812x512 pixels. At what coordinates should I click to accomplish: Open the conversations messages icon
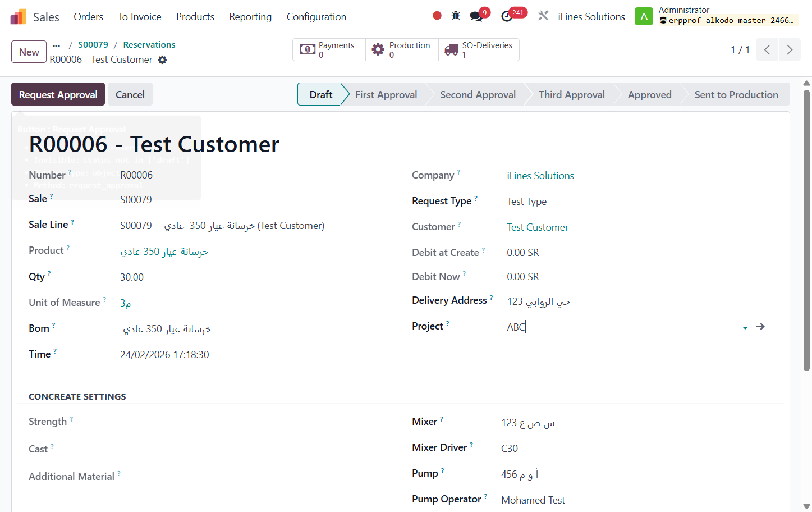pos(476,16)
